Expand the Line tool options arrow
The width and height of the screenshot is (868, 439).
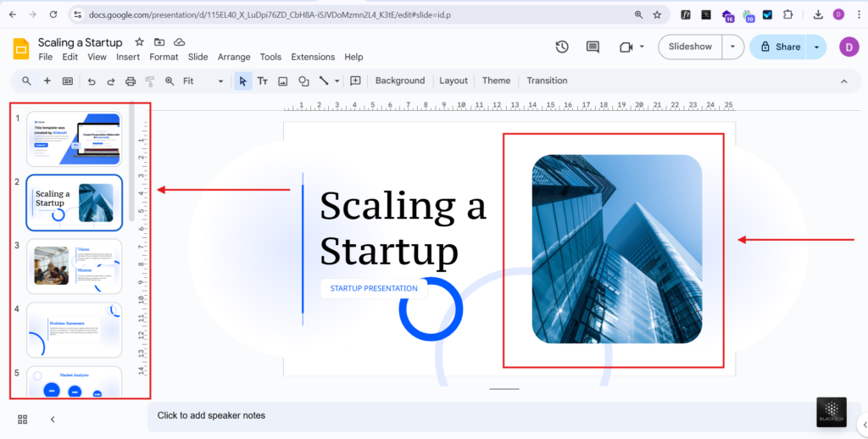[337, 81]
